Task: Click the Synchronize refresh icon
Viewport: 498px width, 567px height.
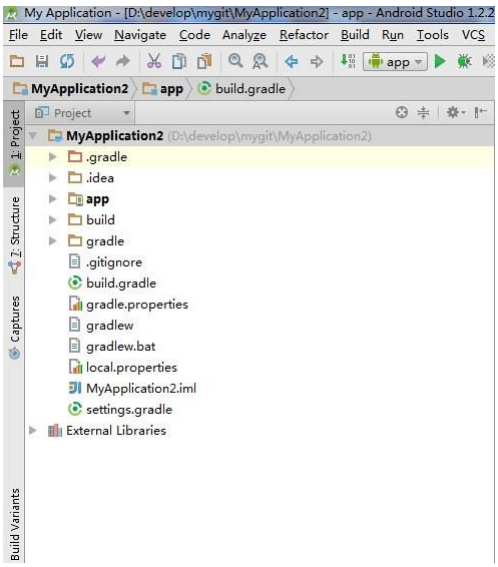Action: coord(67,61)
